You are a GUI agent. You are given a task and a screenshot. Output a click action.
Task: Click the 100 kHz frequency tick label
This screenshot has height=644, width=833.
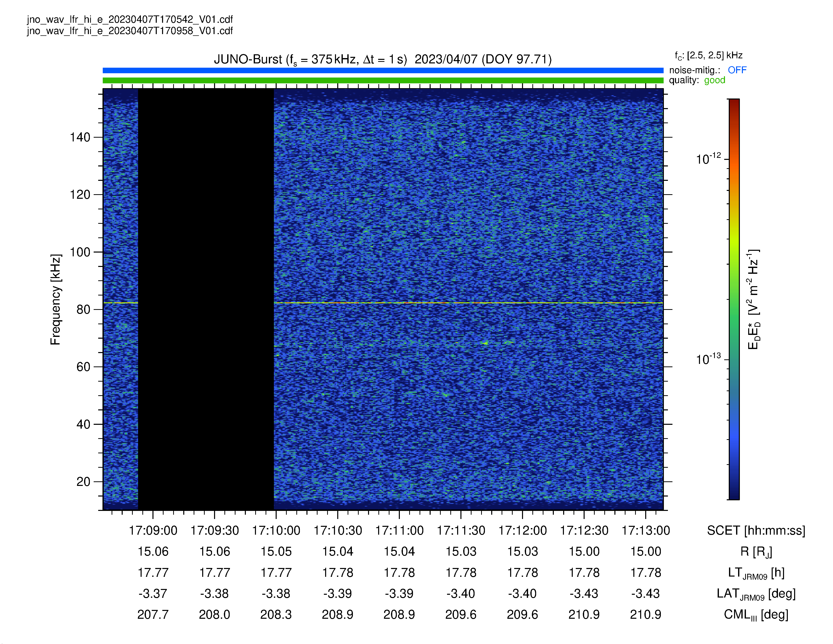coord(80,252)
